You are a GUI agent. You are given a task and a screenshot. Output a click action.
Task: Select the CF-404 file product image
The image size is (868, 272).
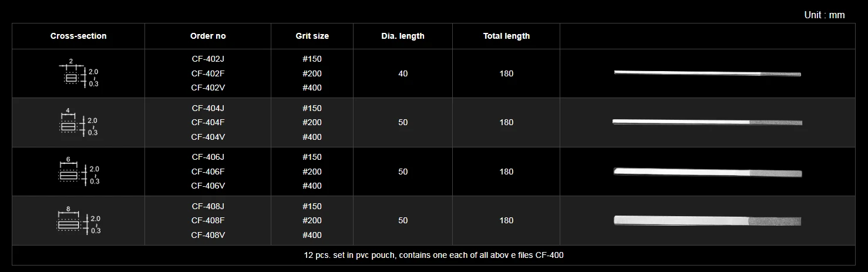tap(707, 122)
